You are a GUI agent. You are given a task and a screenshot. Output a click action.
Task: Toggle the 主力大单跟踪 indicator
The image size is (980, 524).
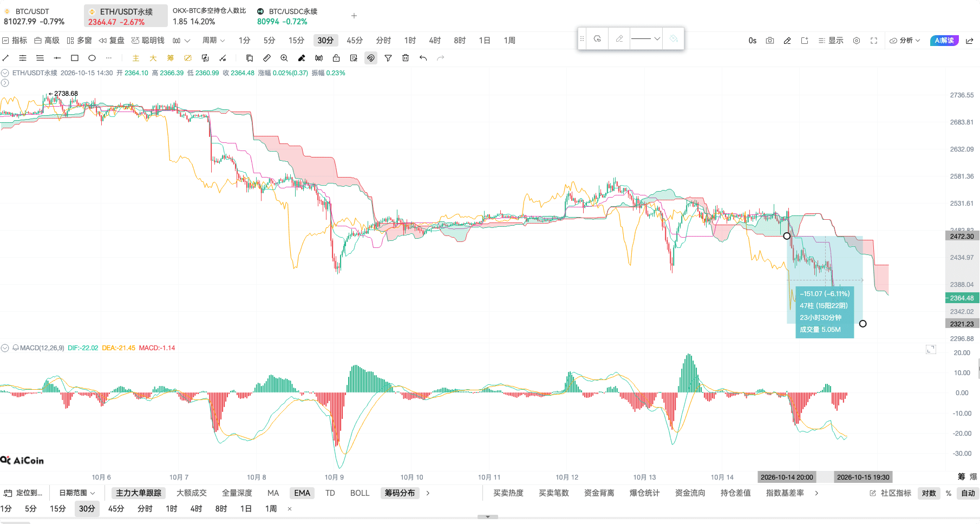pos(139,493)
